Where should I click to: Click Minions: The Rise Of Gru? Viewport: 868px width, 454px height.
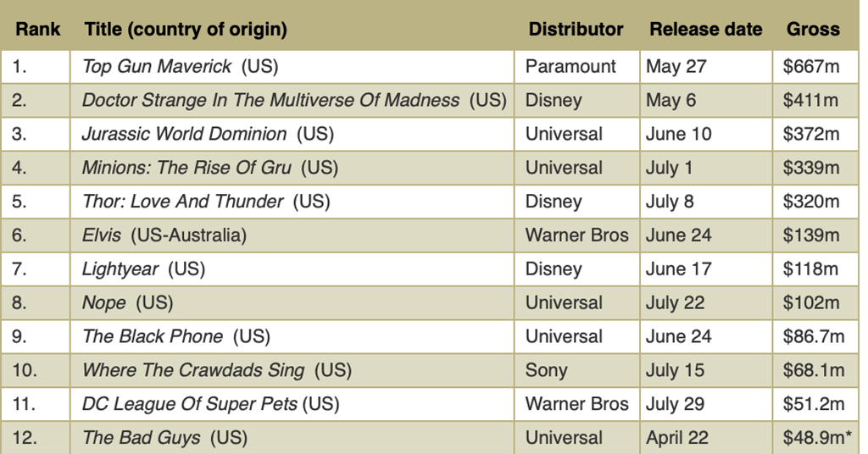[x=186, y=168]
